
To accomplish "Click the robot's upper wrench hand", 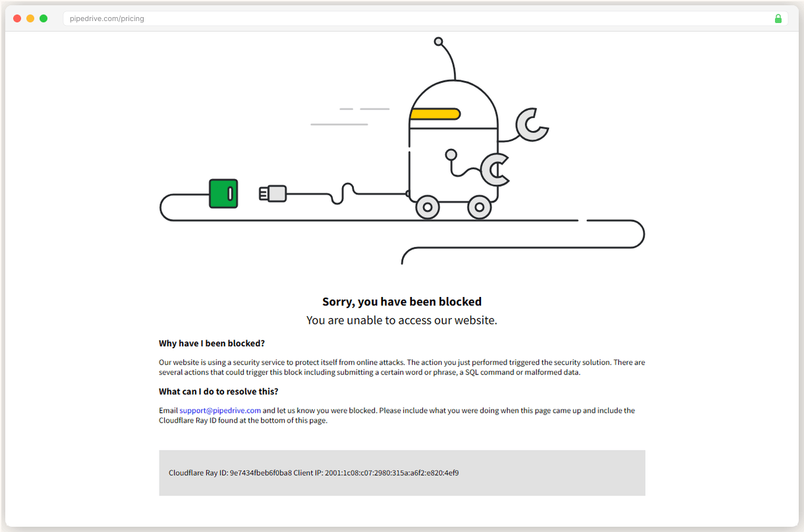I will coord(531,124).
